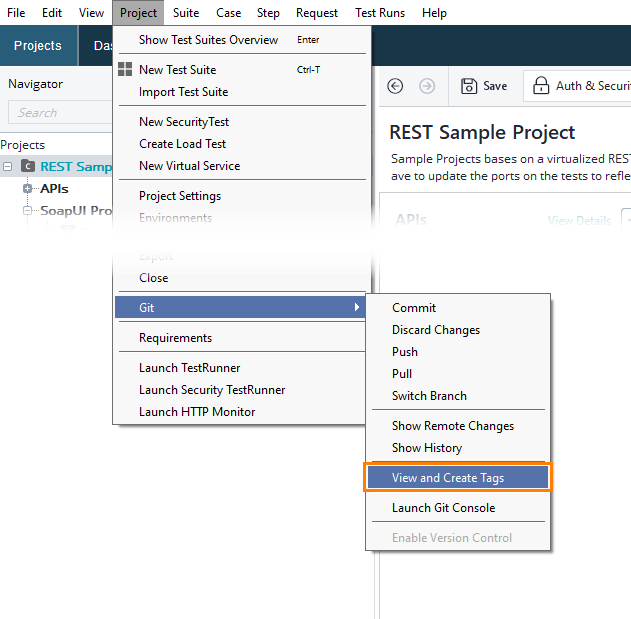Choose Launch TestRunner

(x=240, y=367)
